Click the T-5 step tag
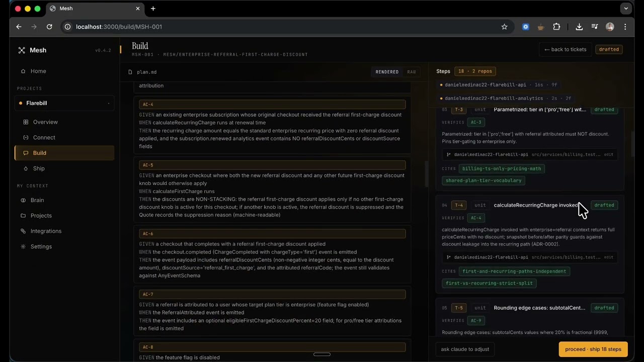This screenshot has height=362, width=644. pos(459,308)
